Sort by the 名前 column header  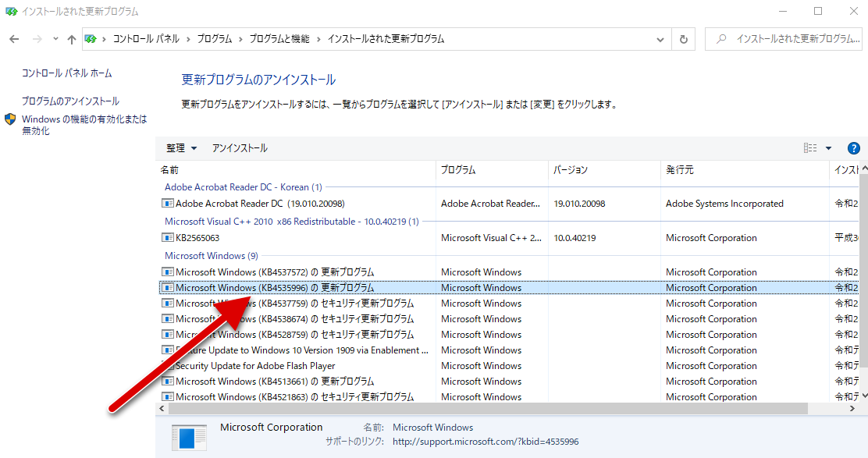pos(296,170)
